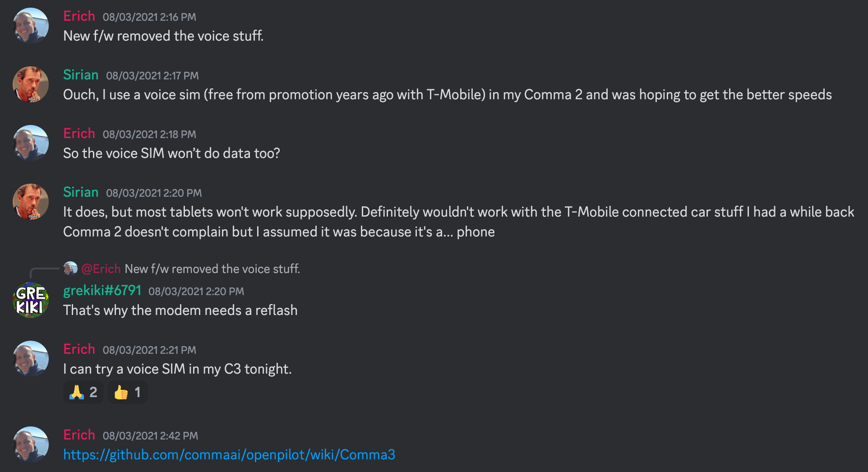Click username grekiki#6791
868x472 pixels.
click(102, 290)
